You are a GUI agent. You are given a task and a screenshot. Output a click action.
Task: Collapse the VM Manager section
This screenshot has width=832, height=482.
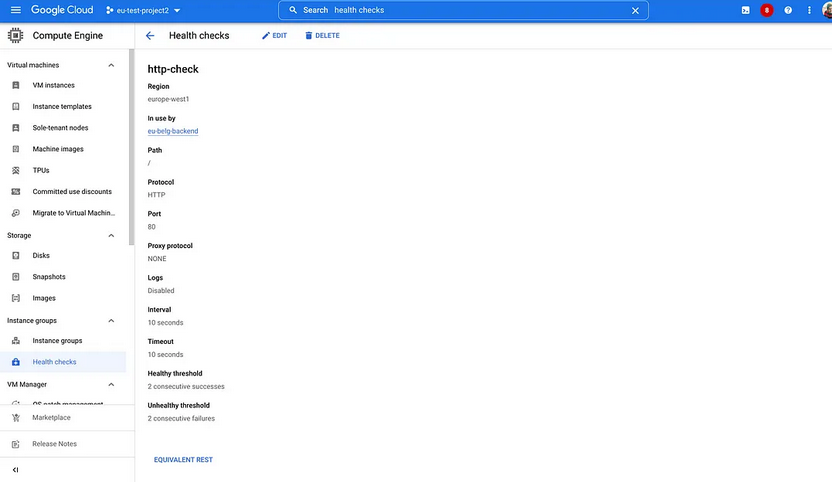click(x=111, y=384)
